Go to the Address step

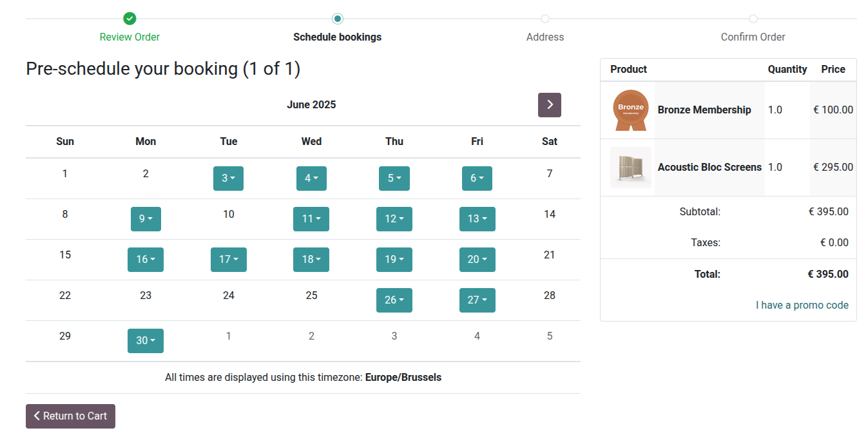pyautogui.click(x=545, y=37)
